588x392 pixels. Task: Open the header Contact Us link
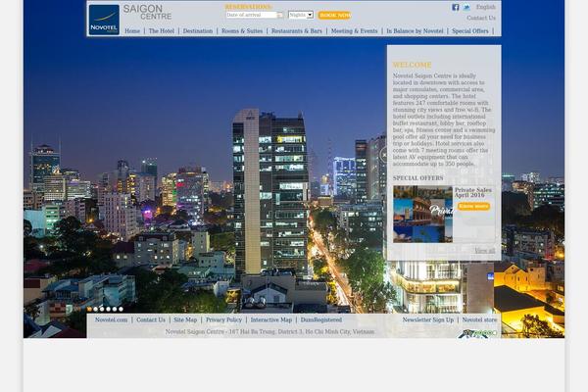(x=481, y=18)
